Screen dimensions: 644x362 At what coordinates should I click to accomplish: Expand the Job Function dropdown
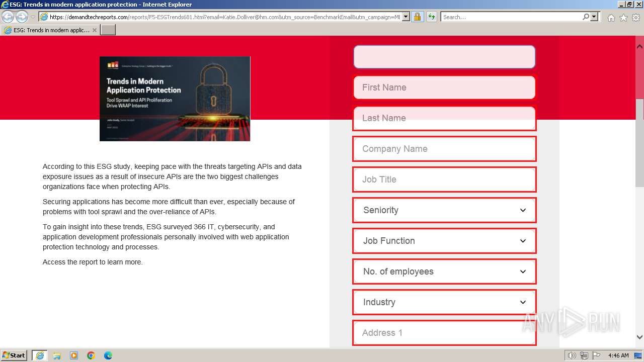[444, 241]
